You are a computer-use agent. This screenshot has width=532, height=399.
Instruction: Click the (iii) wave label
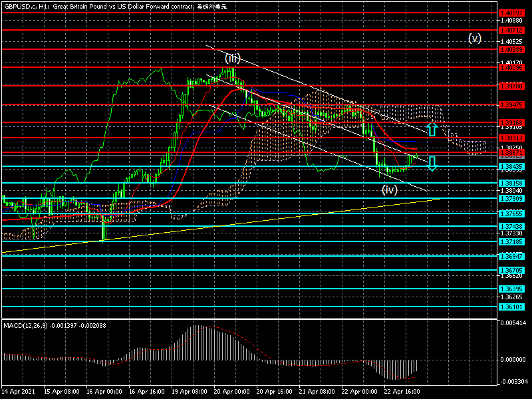pos(233,59)
